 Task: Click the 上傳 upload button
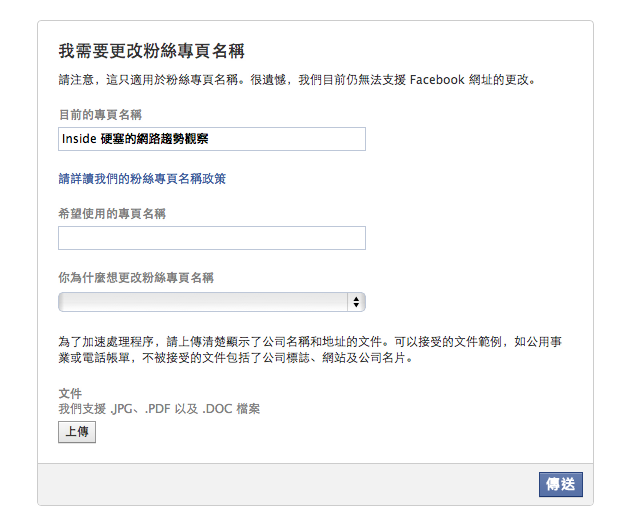(77, 432)
